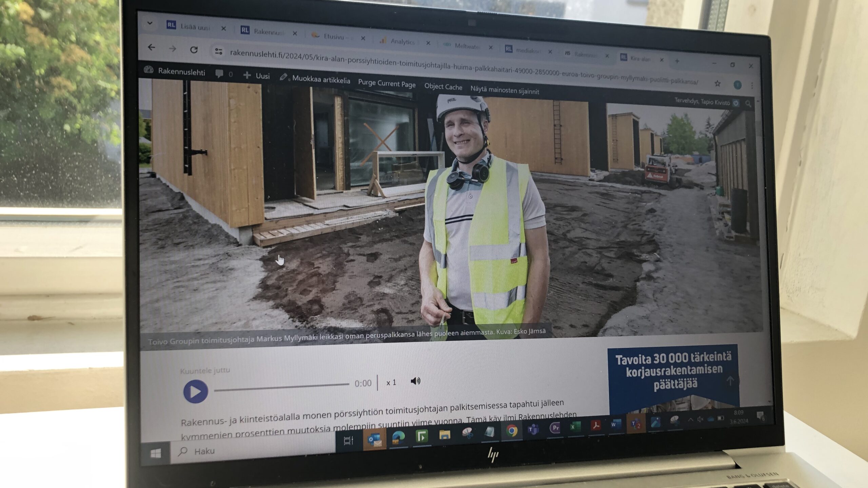Open the notification center icon
Screen dimensions: 868x488
point(761,416)
